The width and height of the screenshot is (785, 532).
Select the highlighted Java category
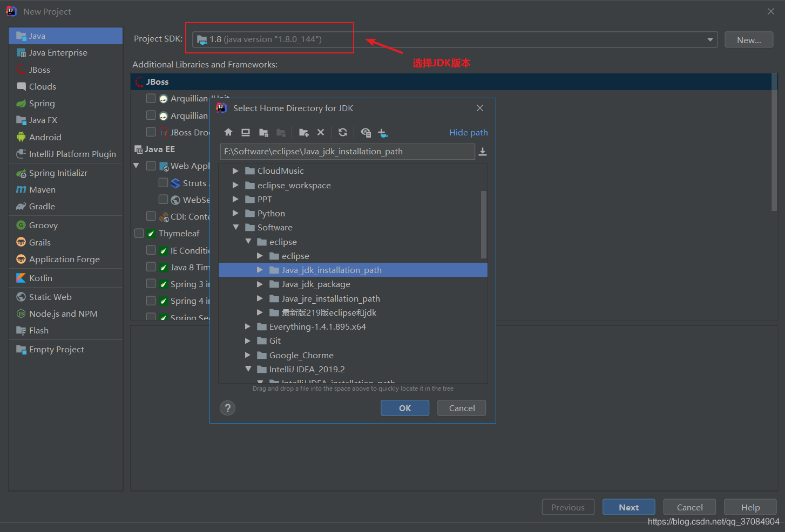(66, 36)
